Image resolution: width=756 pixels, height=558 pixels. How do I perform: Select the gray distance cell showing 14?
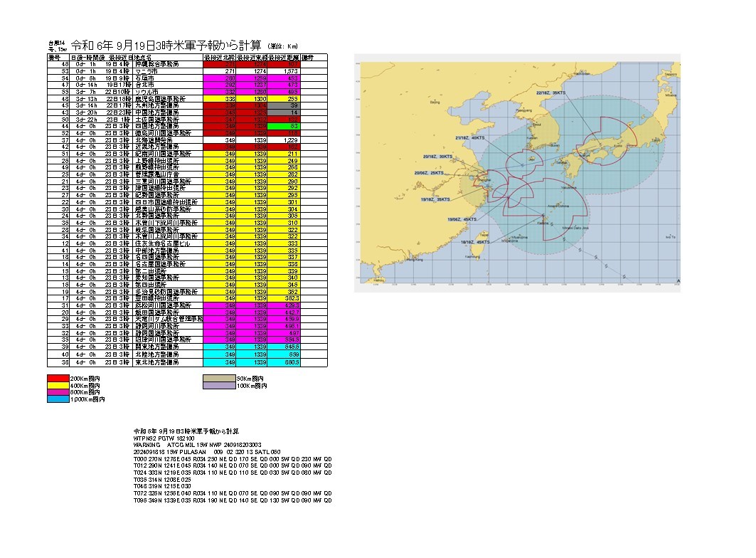pyautogui.click(x=290, y=112)
